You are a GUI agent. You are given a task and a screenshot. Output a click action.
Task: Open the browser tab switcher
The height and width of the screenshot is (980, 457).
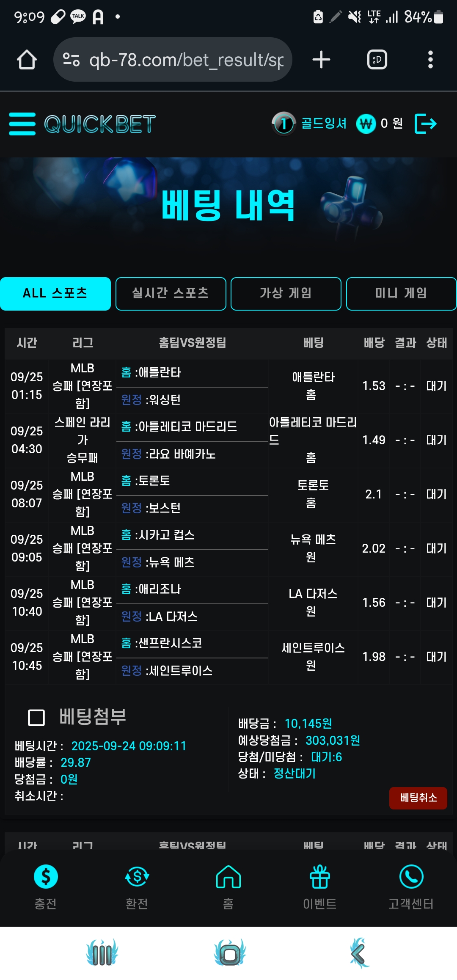click(x=377, y=60)
